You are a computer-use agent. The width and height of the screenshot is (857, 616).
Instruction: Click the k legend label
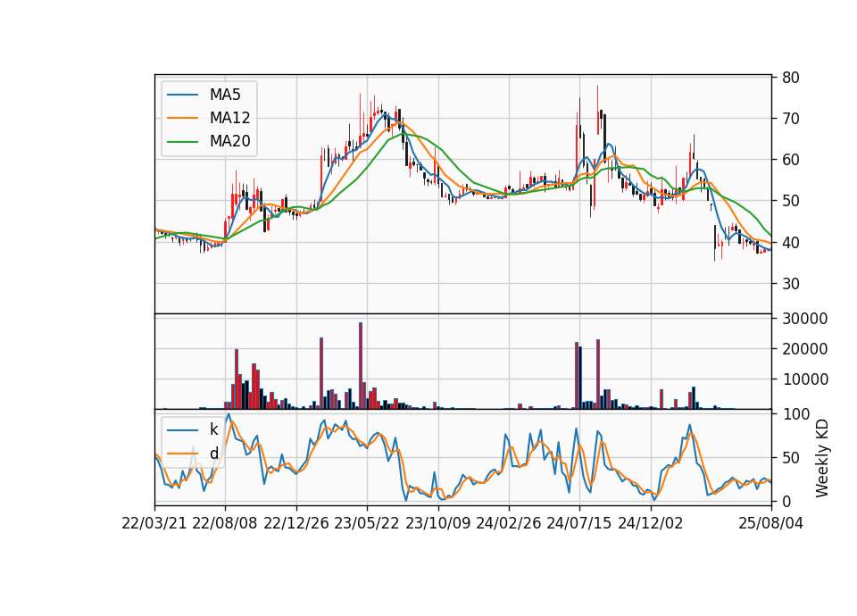point(213,429)
